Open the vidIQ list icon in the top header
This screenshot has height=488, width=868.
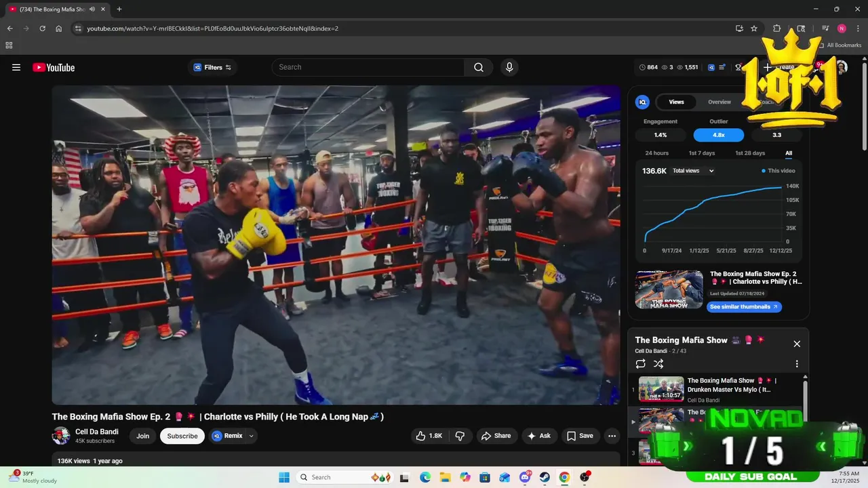tap(722, 67)
